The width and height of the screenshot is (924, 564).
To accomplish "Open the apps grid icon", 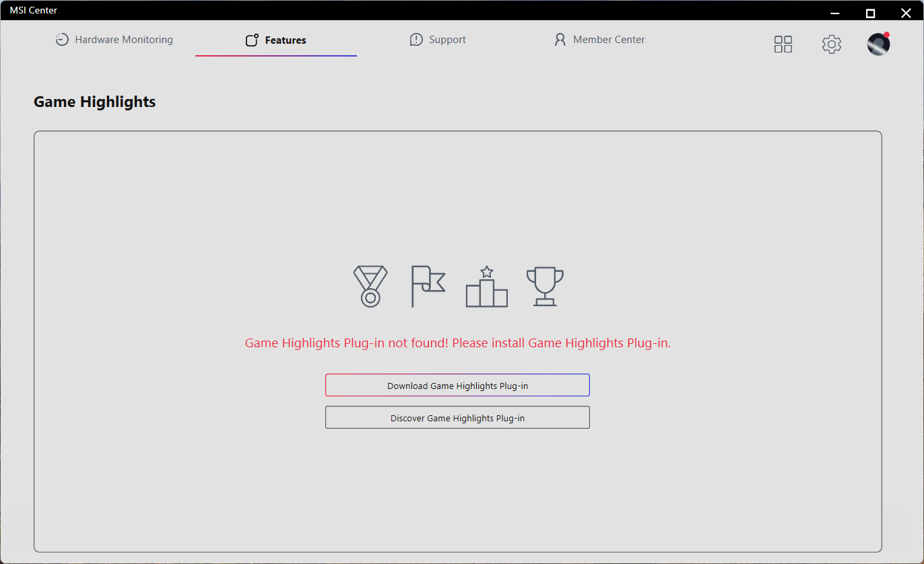I will click(x=783, y=44).
